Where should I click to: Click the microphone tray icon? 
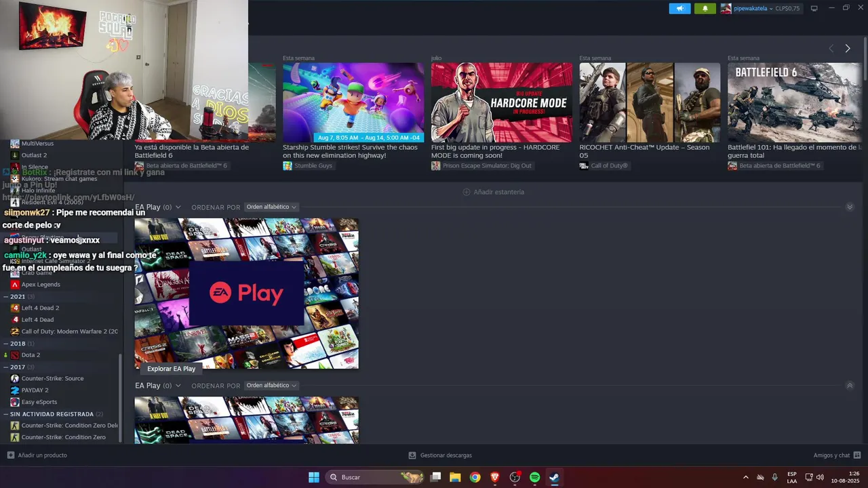(774, 477)
